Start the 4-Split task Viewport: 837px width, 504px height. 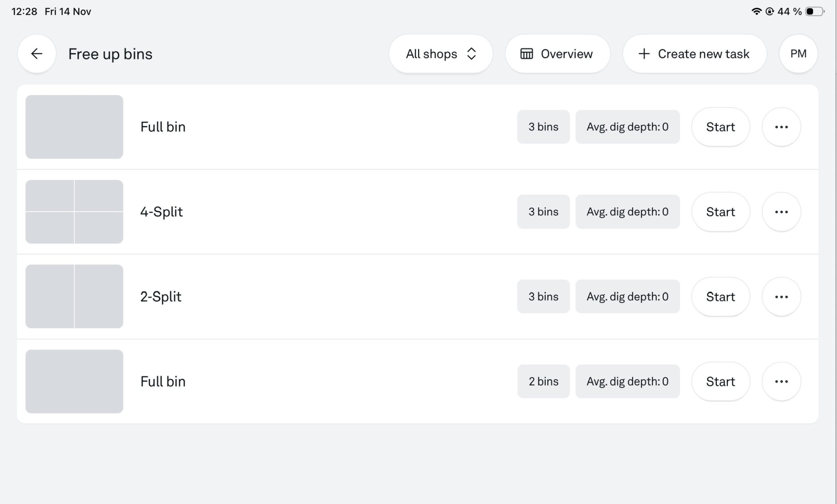click(x=720, y=212)
